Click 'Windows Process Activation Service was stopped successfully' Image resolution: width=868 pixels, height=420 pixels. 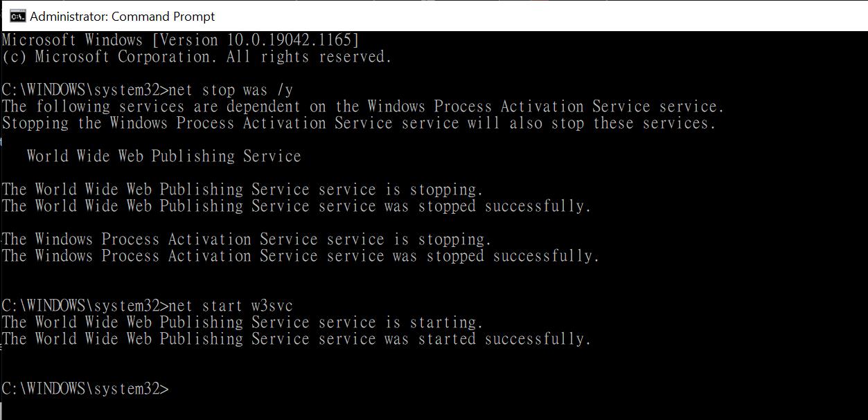301,256
